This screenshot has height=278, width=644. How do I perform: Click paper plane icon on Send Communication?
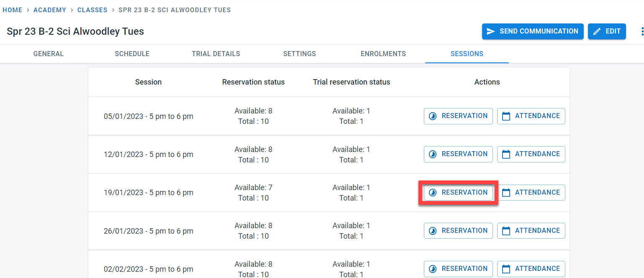point(491,31)
